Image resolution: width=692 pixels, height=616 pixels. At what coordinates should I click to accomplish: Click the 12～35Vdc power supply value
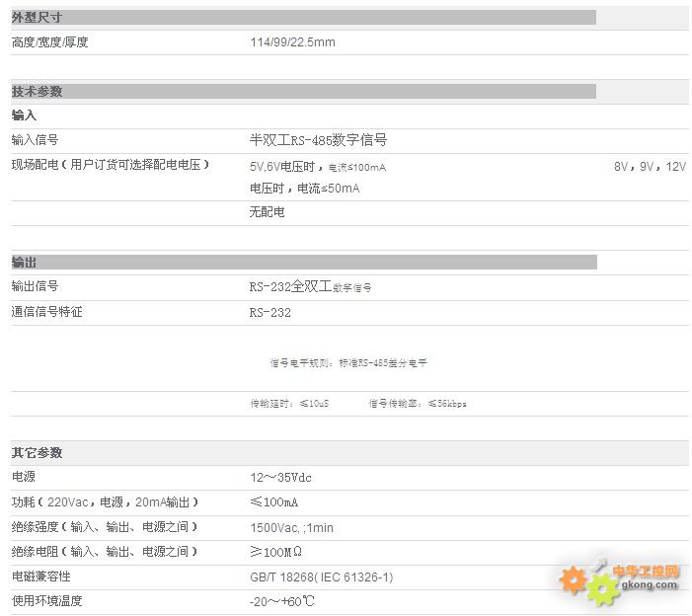point(280,478)
